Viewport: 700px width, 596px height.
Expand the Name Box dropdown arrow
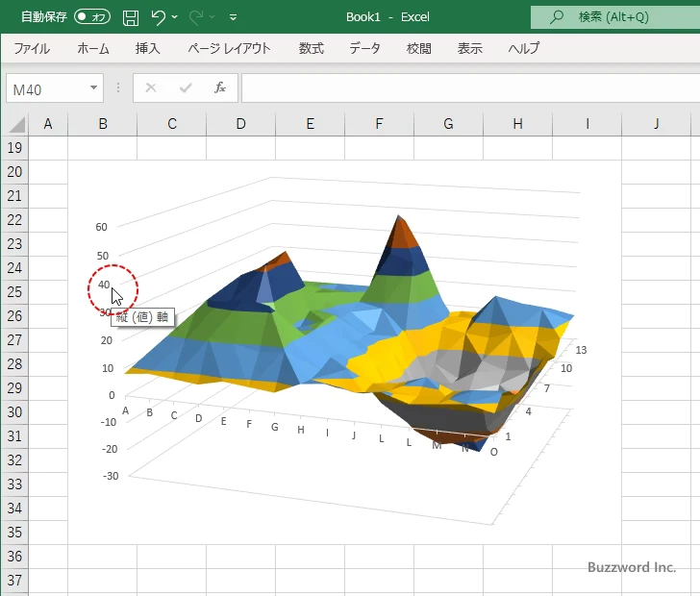(94, 88)
